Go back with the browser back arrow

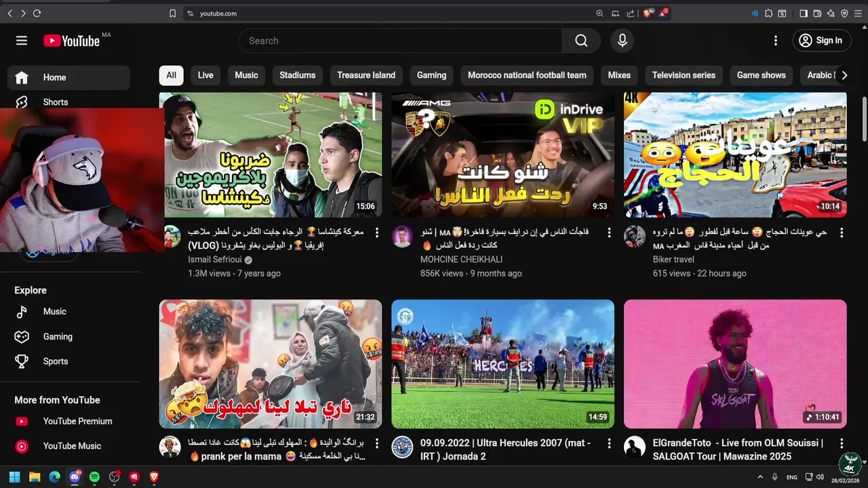9,14
